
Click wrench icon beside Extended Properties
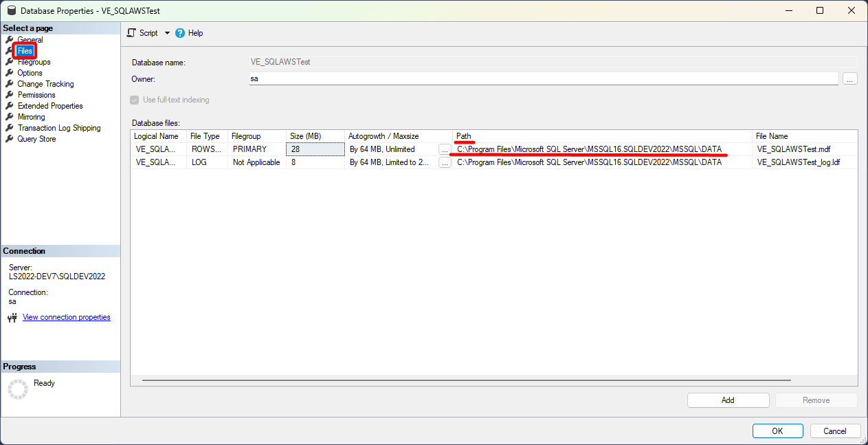pyautogui.click(x=10, y=106)
